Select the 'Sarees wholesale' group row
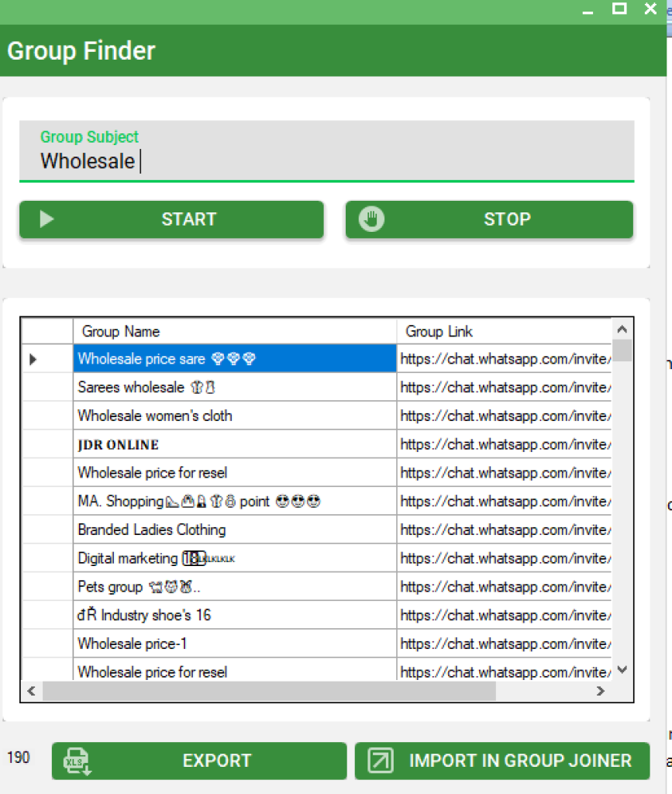This screenshot has height=794, width=672. tap(194, 387)
